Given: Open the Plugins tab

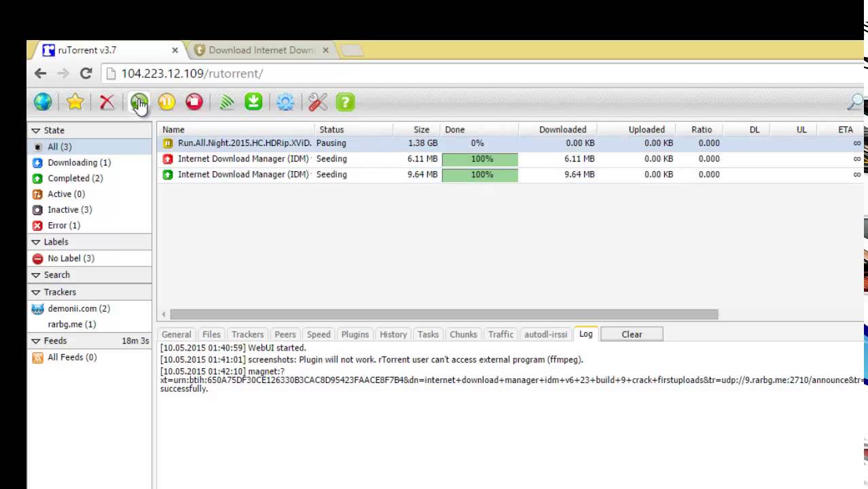Looking at the screenshot, I should coord(355,334).
